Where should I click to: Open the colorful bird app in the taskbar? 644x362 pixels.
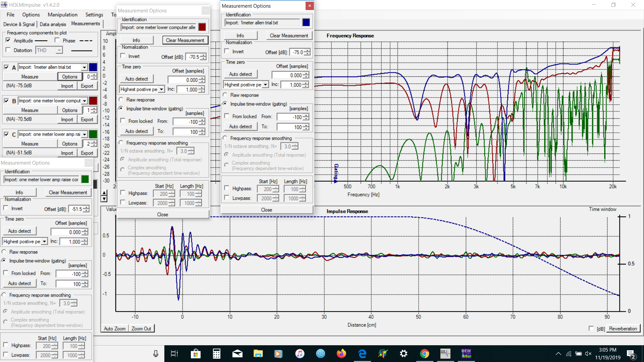tap(383, 354)
